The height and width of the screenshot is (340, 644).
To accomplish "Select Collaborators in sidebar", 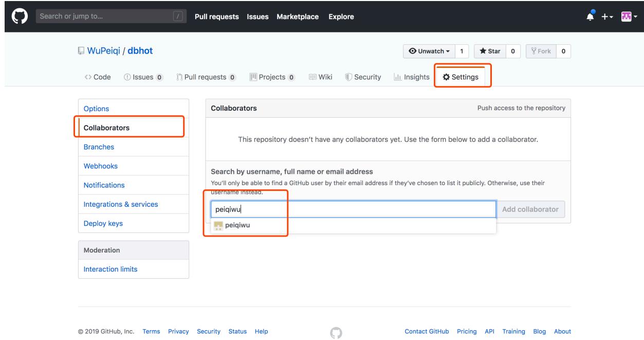I will [134, 128].
